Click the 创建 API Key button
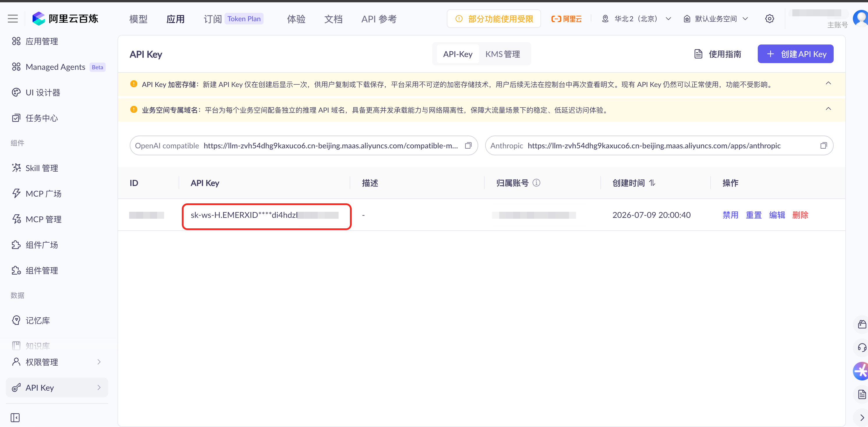Image resolution: width=868 pixels, height=427 pixels. [x=795, y=54]
